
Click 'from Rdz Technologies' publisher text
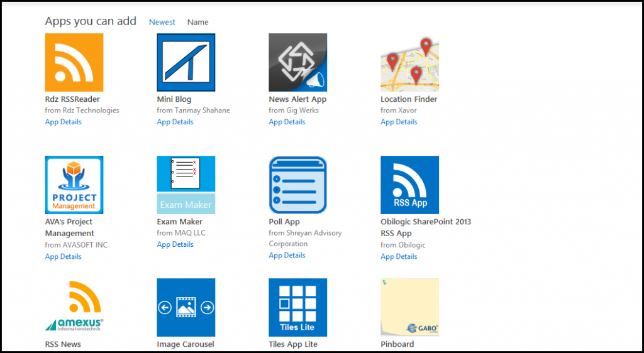(82, 111)
